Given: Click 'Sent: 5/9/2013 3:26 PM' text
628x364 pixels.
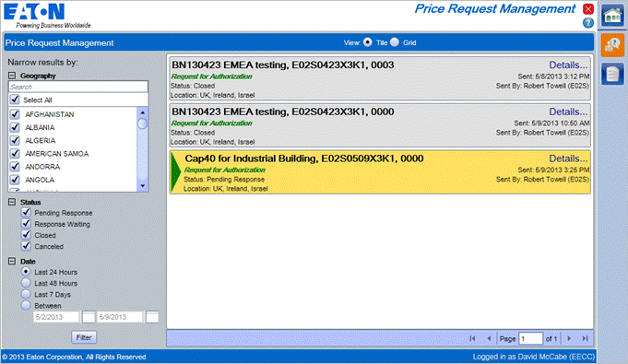Looking at the screenshot, I should [553, 170].
